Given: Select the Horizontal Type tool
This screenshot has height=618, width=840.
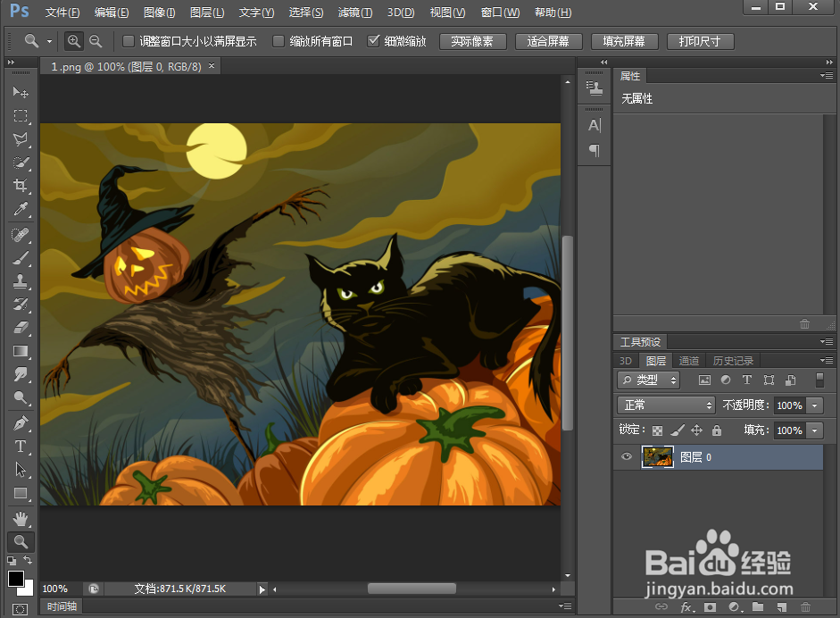Looking at the screenshot, I should pos(21,447).
